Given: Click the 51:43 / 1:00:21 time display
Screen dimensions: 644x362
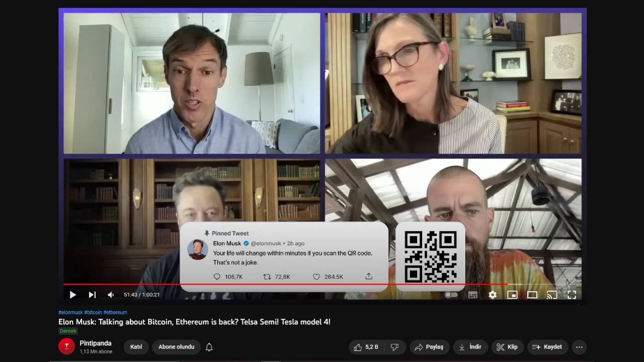Looking at the screenshot, I should pyautogui.click(x=142, y=295).
